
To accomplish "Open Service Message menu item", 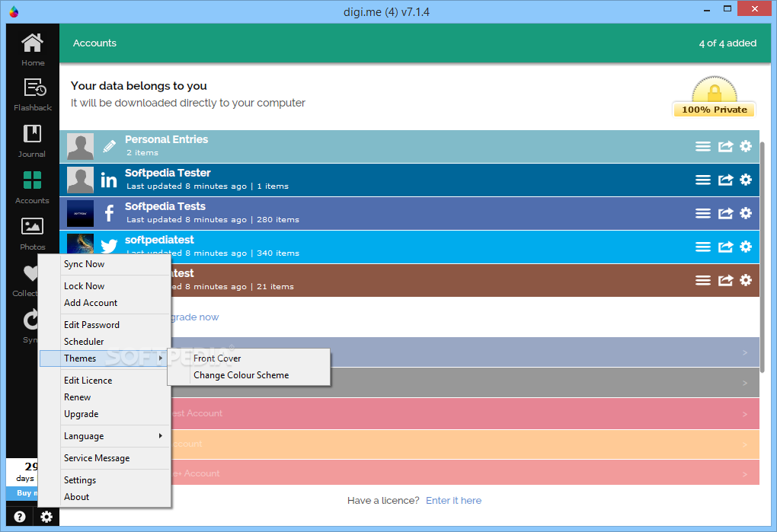I will click(x=97, y=458).
